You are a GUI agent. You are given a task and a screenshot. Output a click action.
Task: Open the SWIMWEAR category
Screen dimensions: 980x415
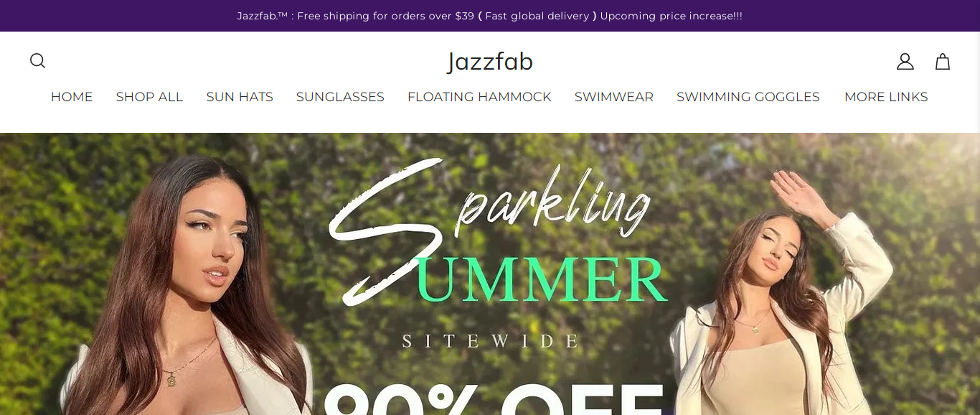[614, 97]
